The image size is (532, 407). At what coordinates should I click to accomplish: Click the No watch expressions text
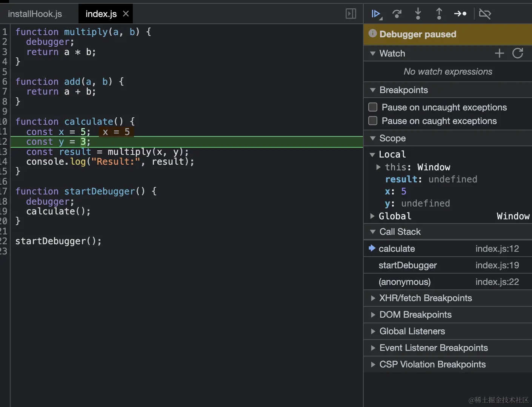[x=448, y=72]
